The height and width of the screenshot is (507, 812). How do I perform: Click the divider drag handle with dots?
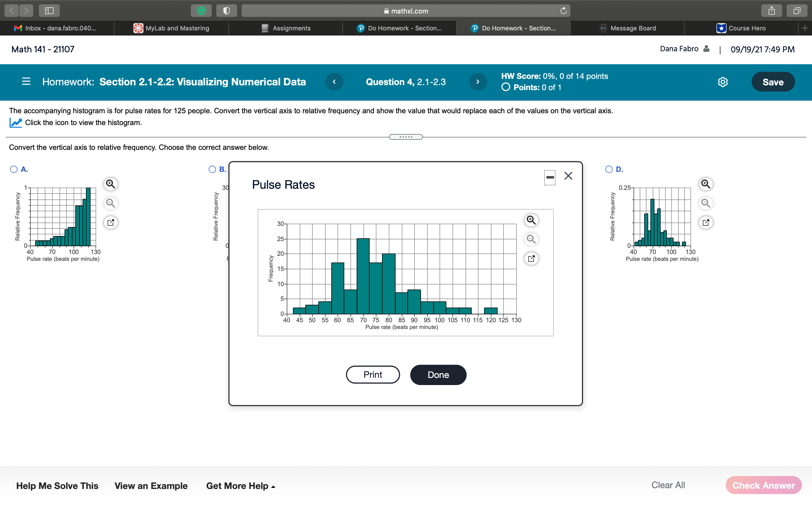click(x=406, y=137)
